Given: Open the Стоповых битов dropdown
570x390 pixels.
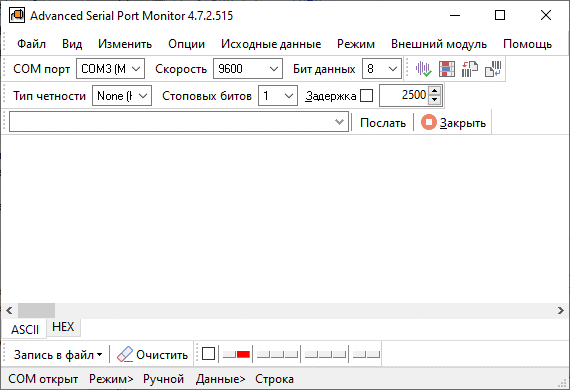Looking at the screenshot, I should (278, 96).
